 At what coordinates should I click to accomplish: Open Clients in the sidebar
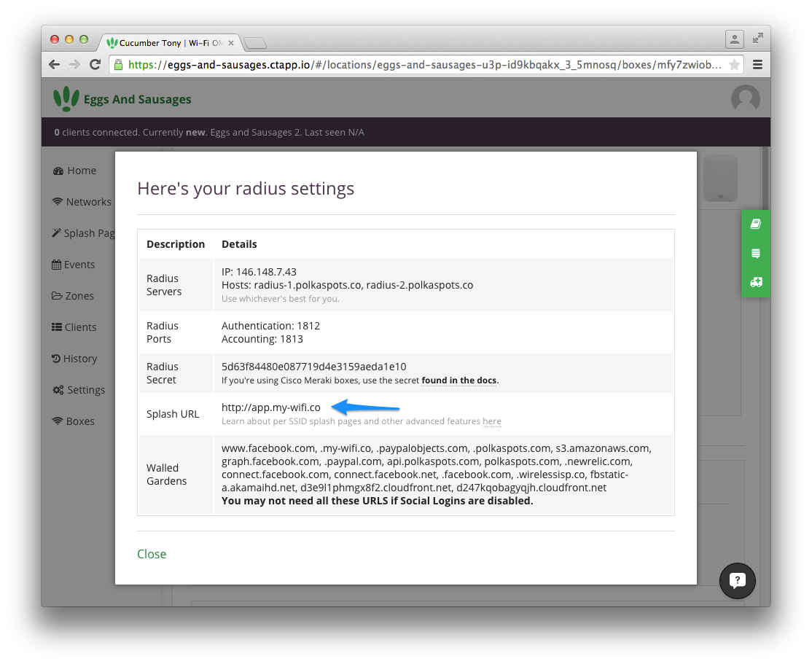pos(74,327)
